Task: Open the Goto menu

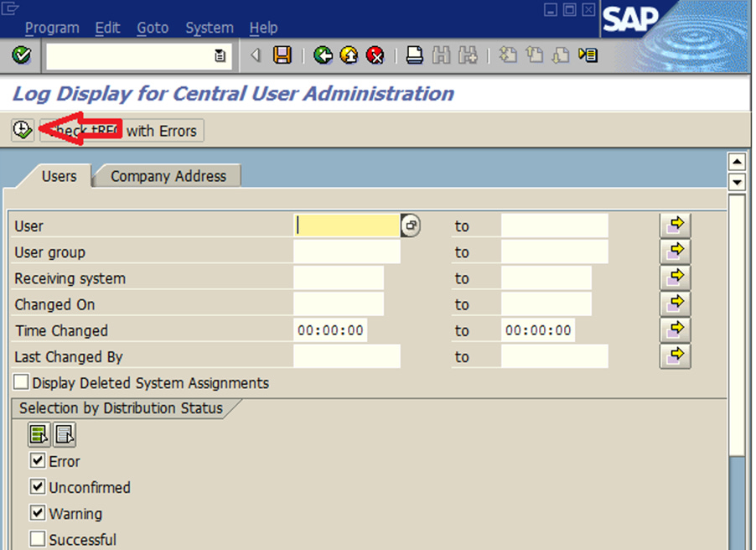Action: tap(153, 28)
